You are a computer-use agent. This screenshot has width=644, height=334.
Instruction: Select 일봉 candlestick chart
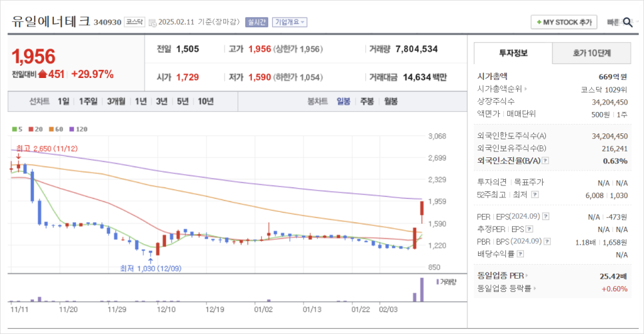coord(343,101)
